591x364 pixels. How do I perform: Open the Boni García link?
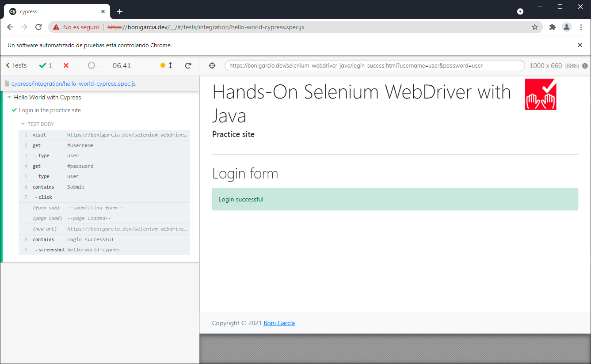coord(279,323)
